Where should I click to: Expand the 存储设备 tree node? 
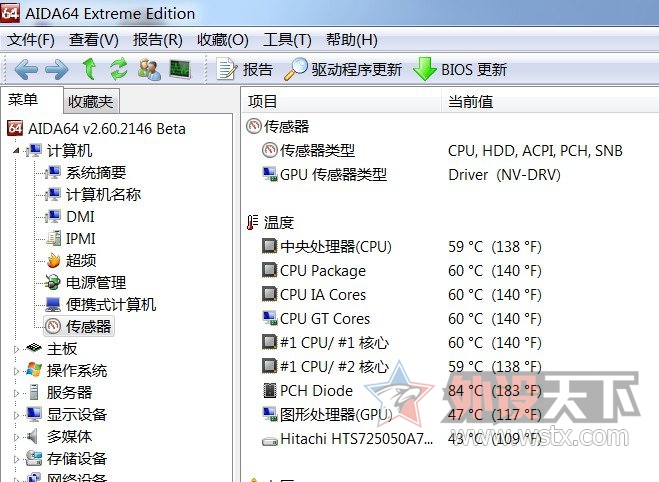click(x=16, y=459)
